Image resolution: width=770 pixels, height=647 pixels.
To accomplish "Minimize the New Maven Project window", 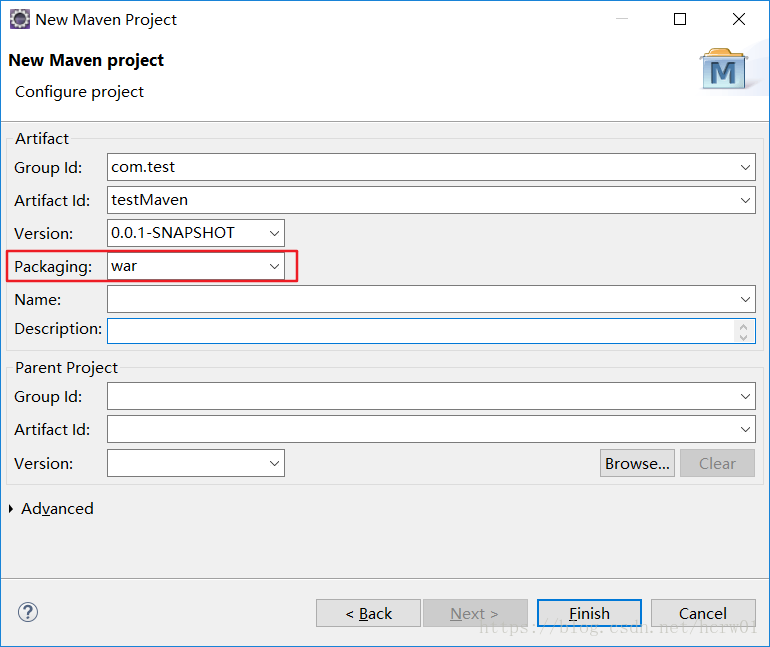I will 622,19.
